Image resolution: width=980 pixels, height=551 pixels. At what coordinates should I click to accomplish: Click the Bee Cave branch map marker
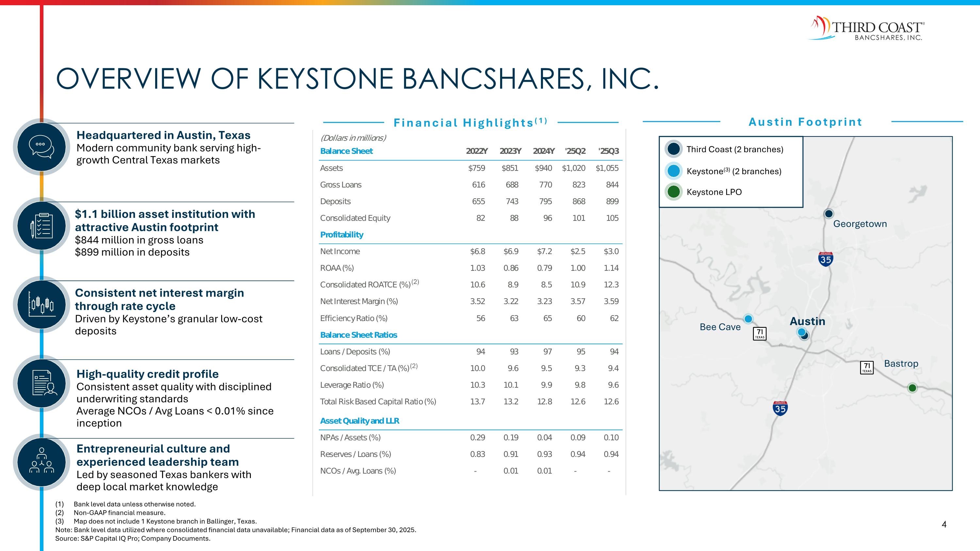tap(748, 319)
